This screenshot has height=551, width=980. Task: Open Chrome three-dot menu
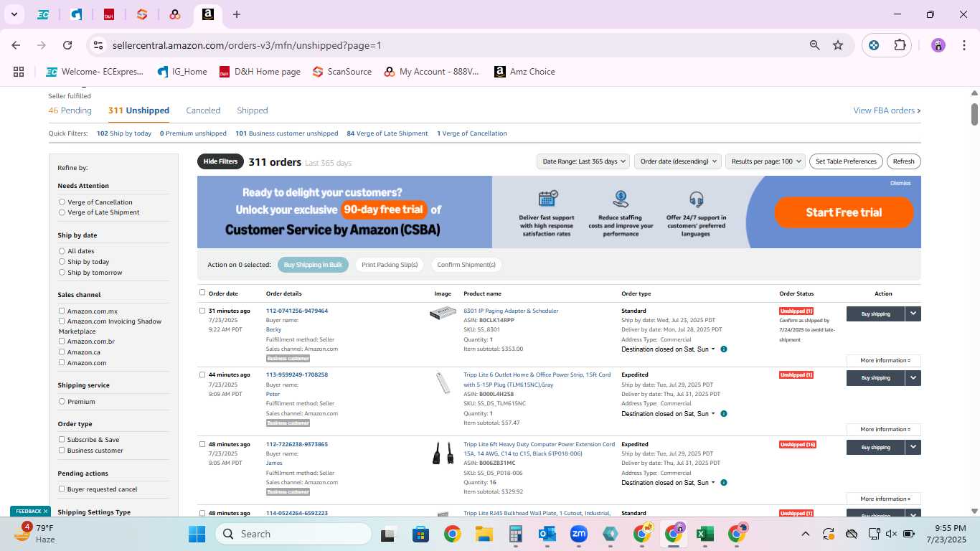[x=963, y=45]
